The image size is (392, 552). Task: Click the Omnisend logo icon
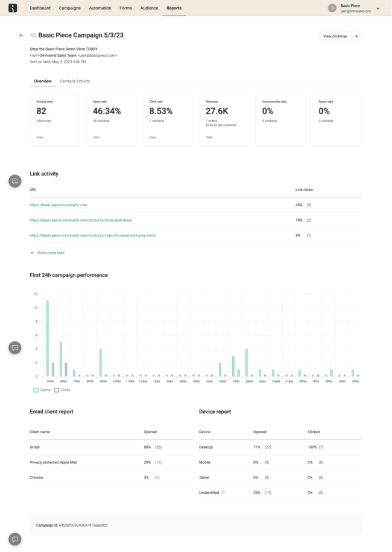point(13,8)
